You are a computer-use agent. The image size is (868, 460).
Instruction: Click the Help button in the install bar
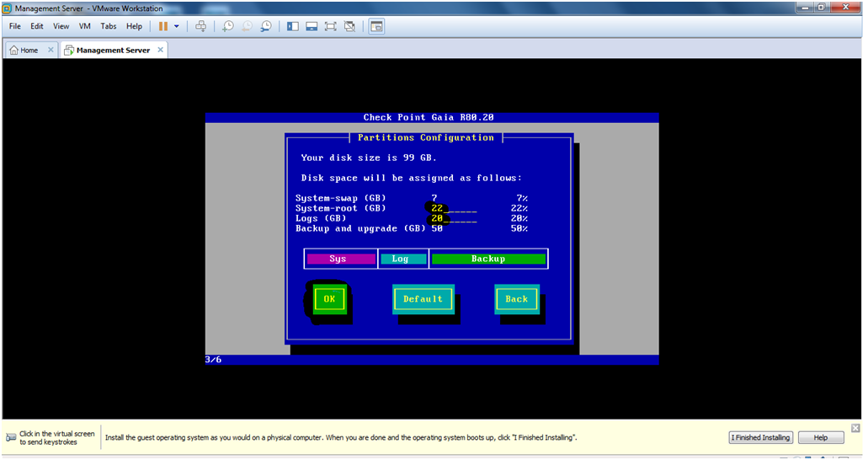pyautogui.click(x=821, y=438)
